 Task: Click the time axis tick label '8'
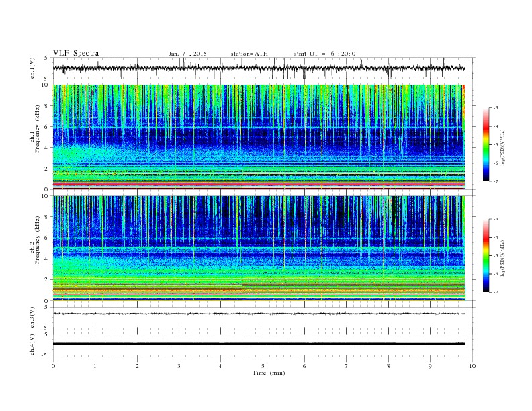click(x=388, y=366)
